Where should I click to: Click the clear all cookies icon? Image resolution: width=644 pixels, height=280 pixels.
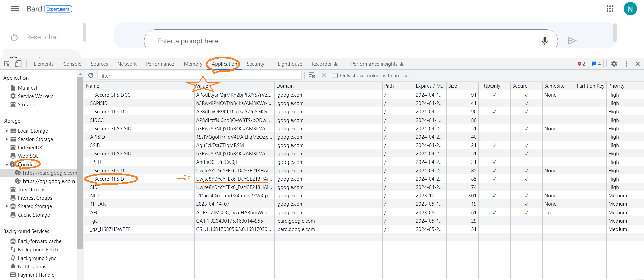(x=312, y=75)
